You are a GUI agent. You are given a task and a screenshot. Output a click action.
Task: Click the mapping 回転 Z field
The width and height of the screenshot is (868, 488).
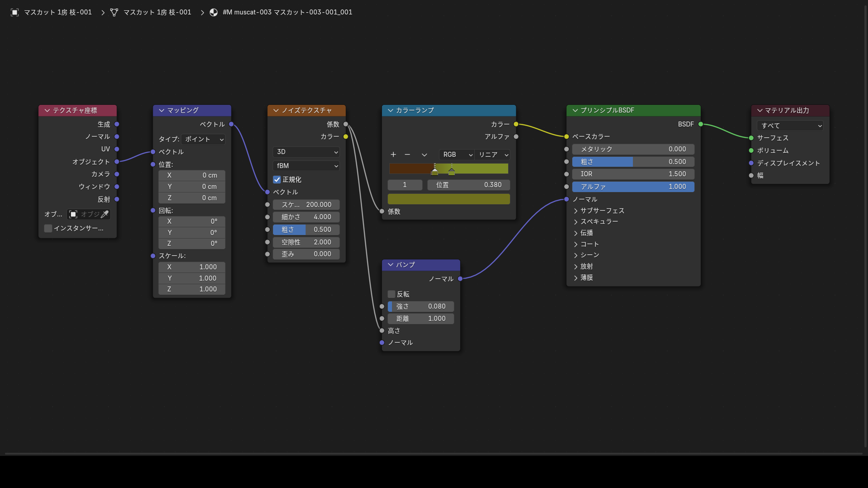pos(192,244)
